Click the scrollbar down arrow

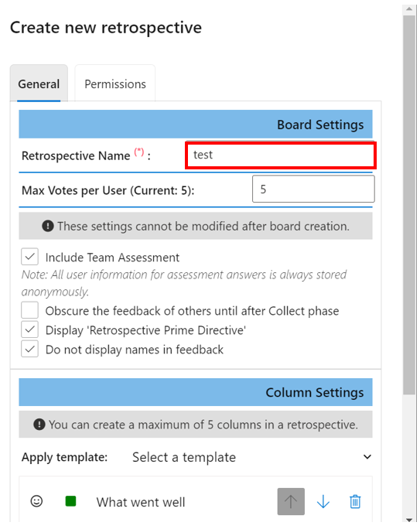[409, 520]
